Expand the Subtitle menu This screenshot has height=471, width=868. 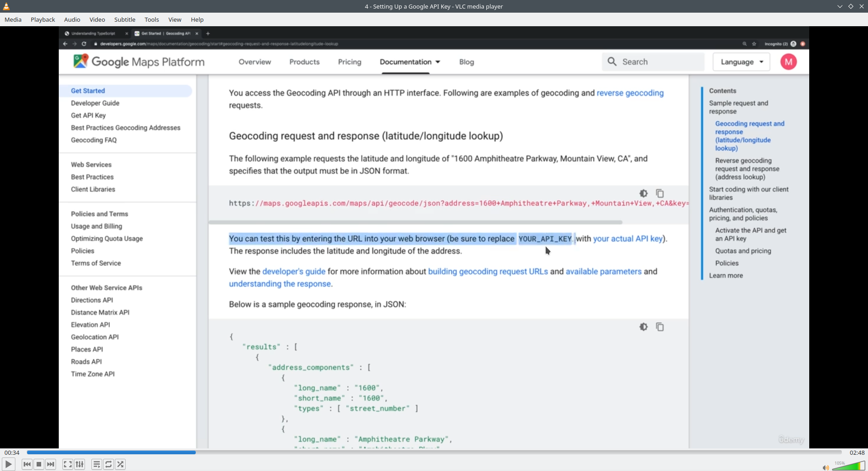pos(125,19)
